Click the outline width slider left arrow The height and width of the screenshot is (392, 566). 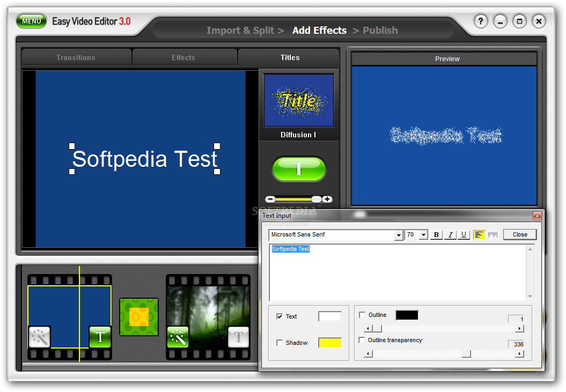[368, 329]
